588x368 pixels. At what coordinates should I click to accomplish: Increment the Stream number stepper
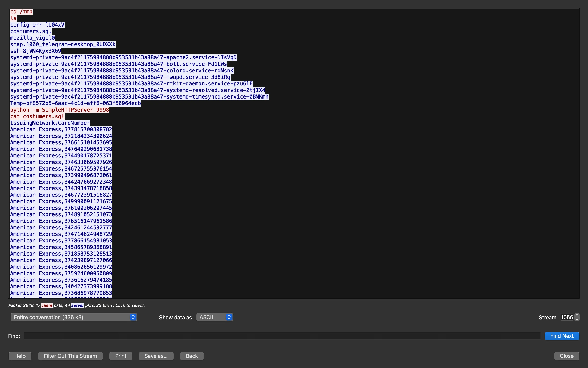tap(577, 315)
